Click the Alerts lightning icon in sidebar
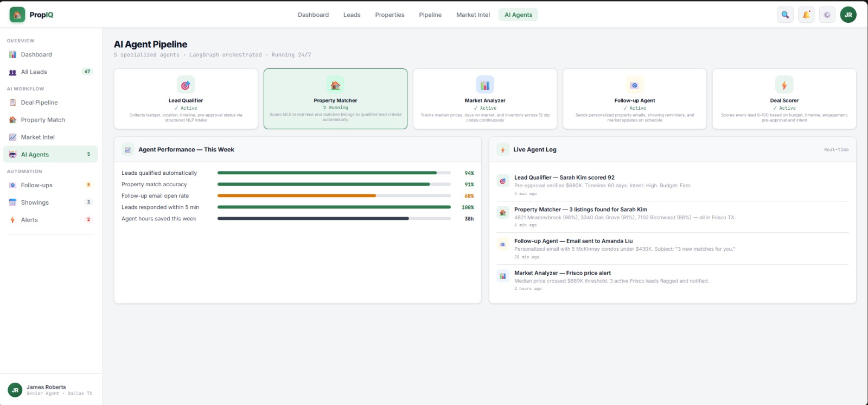 click(12, 220)
